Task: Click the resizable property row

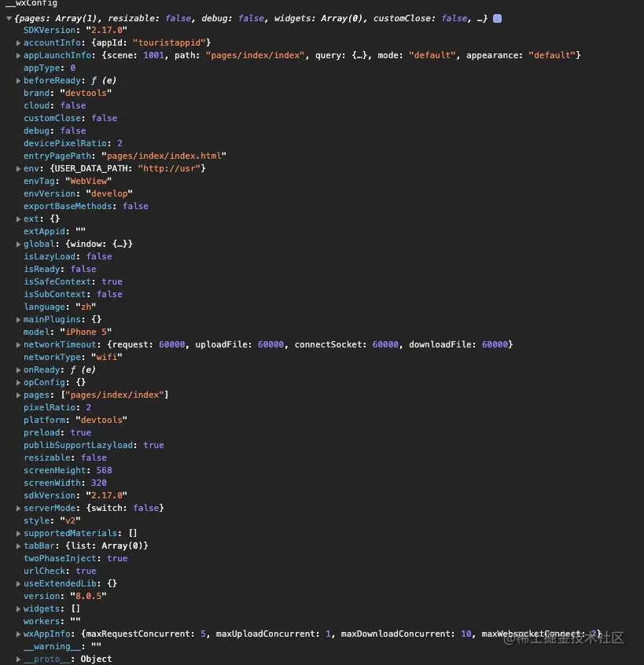Action: pos(65,457)
